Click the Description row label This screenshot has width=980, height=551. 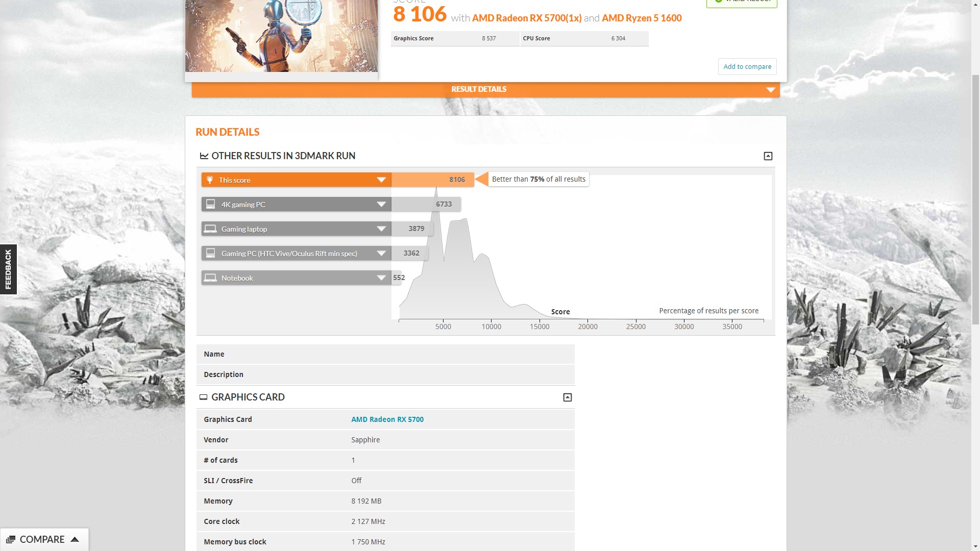(x=224, y=374)
